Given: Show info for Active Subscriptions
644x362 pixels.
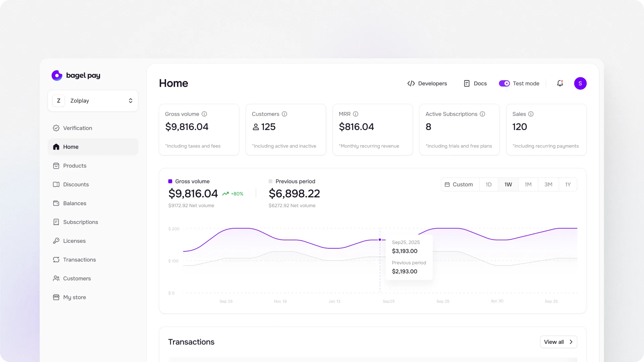Looking at the screenshot, I should [x=482, y=114].
